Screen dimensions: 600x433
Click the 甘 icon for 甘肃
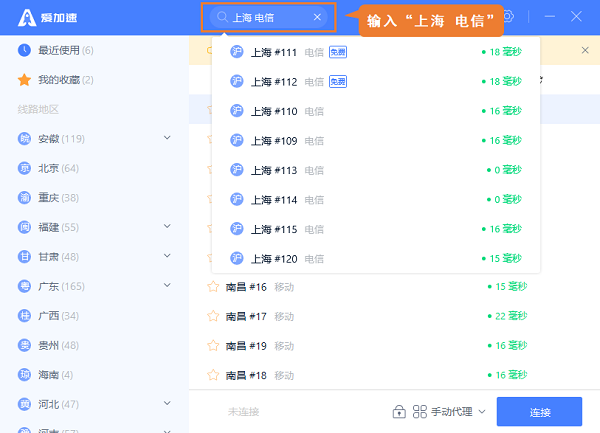pos(24,257)
